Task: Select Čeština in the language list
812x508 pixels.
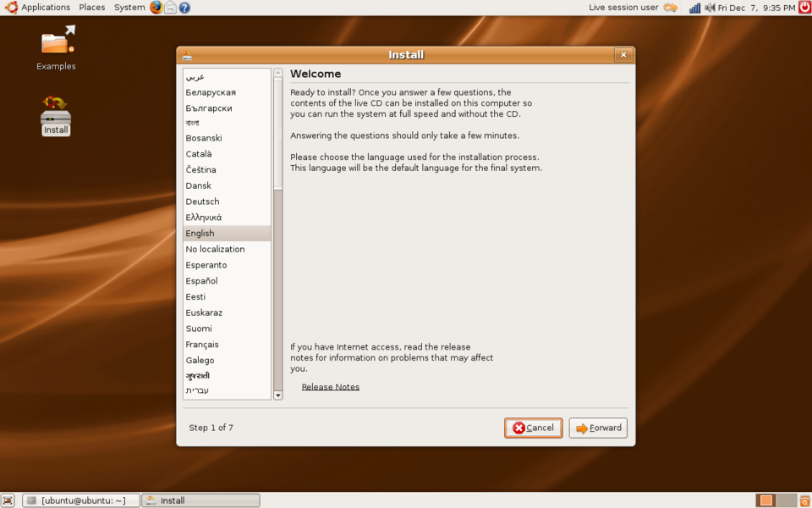Action: [227, 169]
